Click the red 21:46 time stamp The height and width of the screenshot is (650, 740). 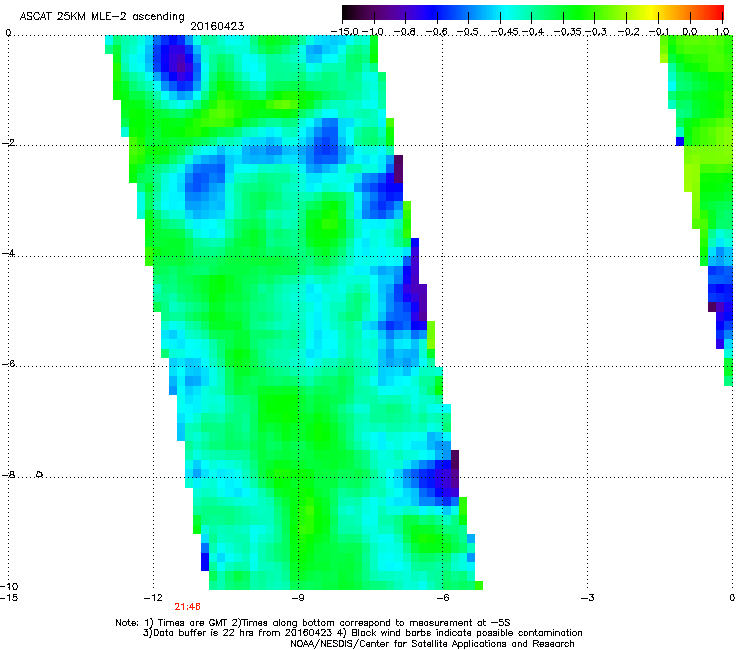[187, 607]
